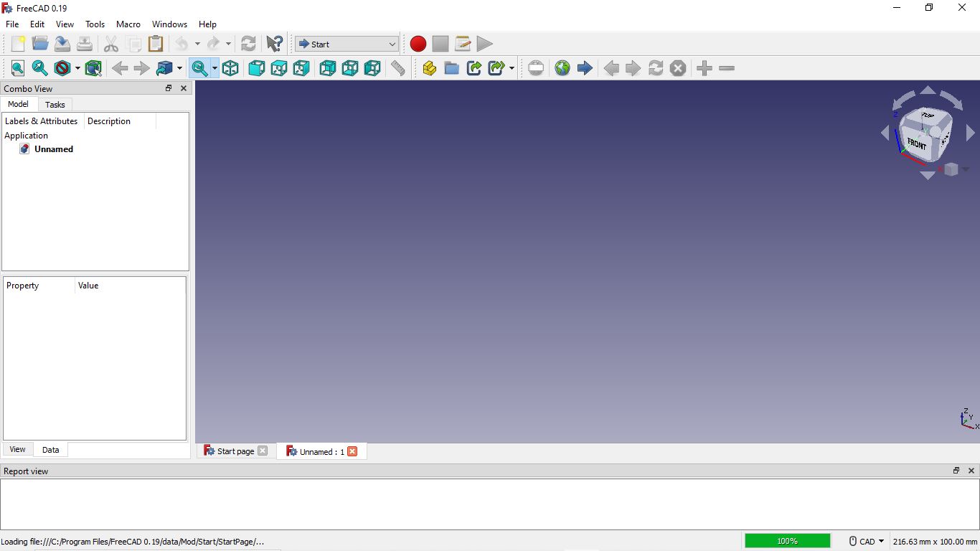The height and width of the screenshot is (551, 980).
Task: Open website with the globe icon
Action: pyautogui.click(x=562, y=68)
